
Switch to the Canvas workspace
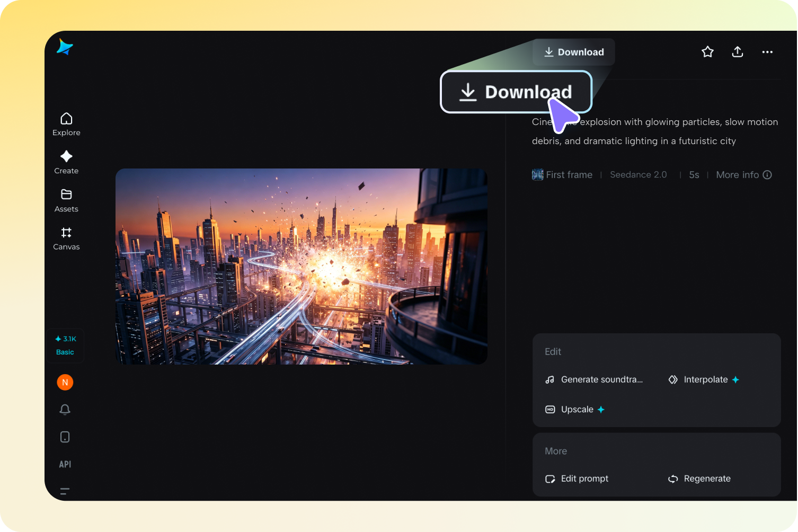66,239
